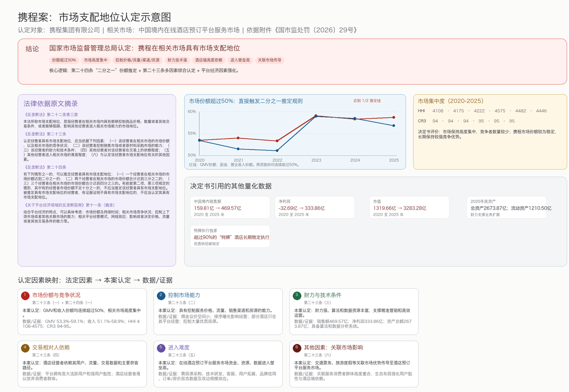The height and width of the screenshot is (392, 569).
Task: Click the 法律依据原文摘录 panel title
Action: pos(51,104)
